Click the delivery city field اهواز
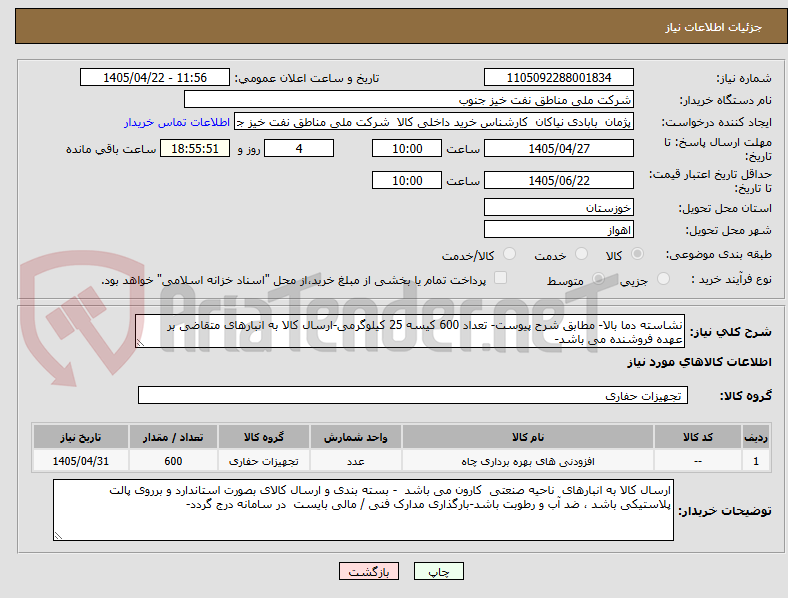The image size is (788, 598). click(558, 230)
